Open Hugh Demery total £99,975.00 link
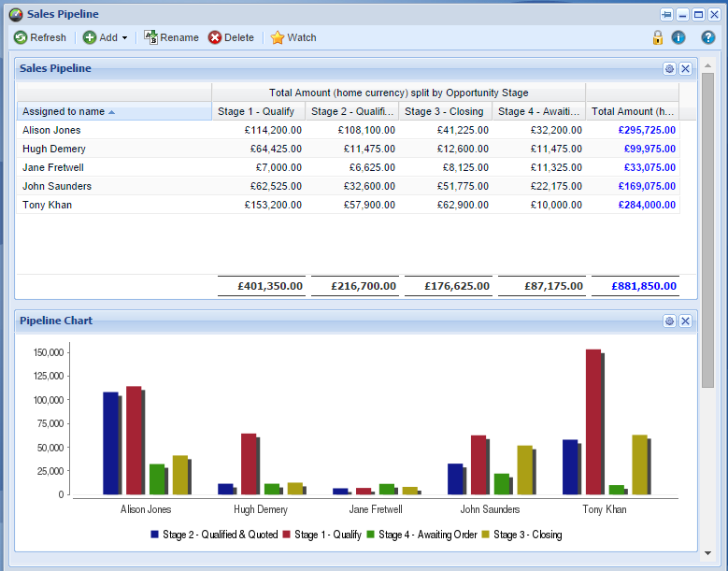Viewport: 728px width, 571px height. point(649,149)
